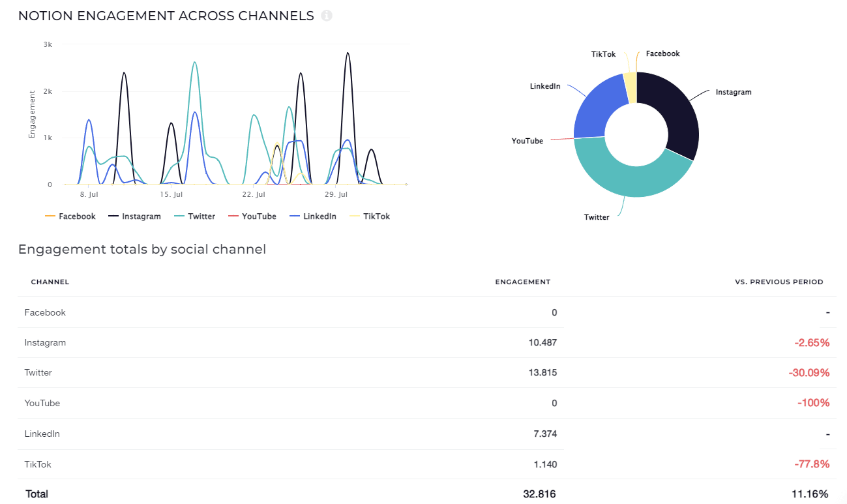The height and width of the screenshot is (504, 847).
Task: Toggle the Instagram series in chart legend
Action: (134, 216)
